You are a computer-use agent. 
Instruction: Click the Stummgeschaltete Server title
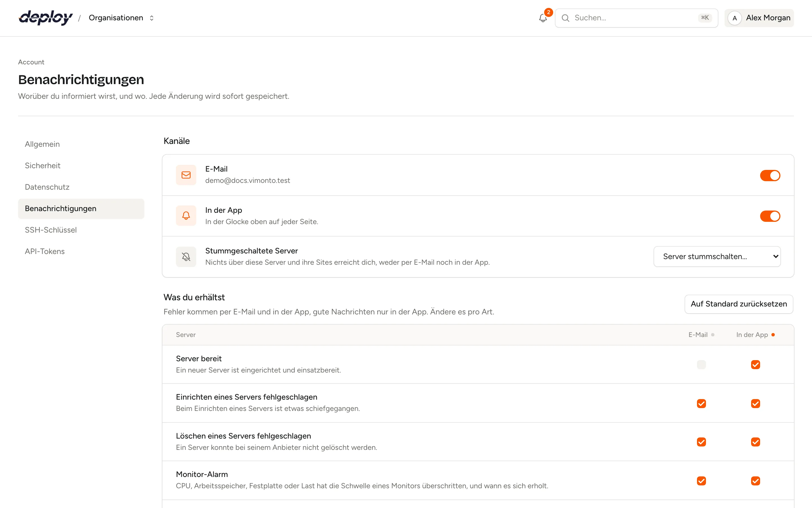point(251,251)
